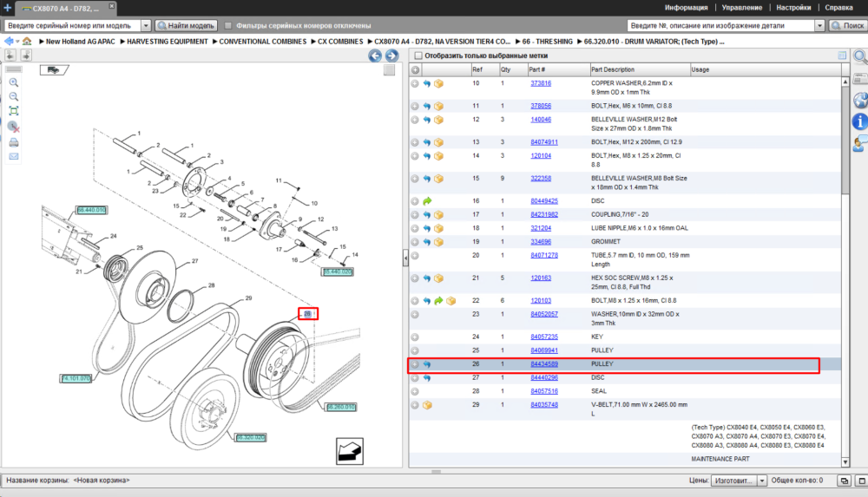Image resolution: width=868 pixels, height=497 pixels.
Task: Click the Поиск button
Action: 847,25
